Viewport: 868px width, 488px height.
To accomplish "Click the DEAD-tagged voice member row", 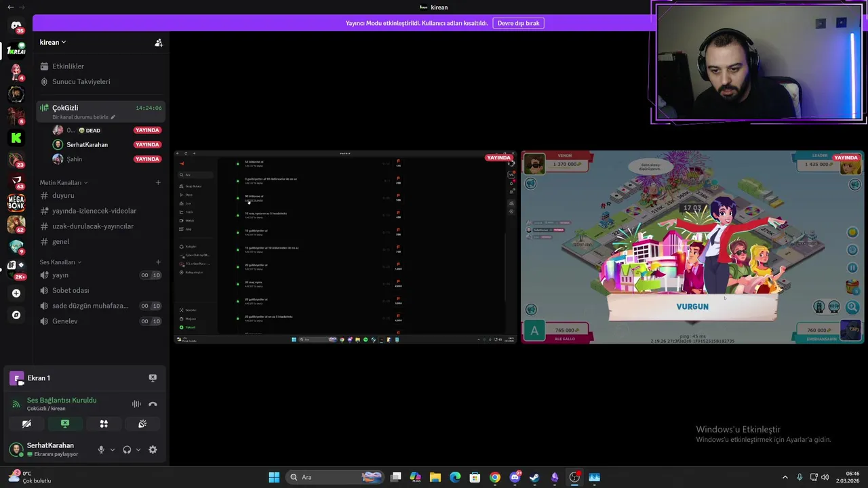I will [x=107, y=130].
